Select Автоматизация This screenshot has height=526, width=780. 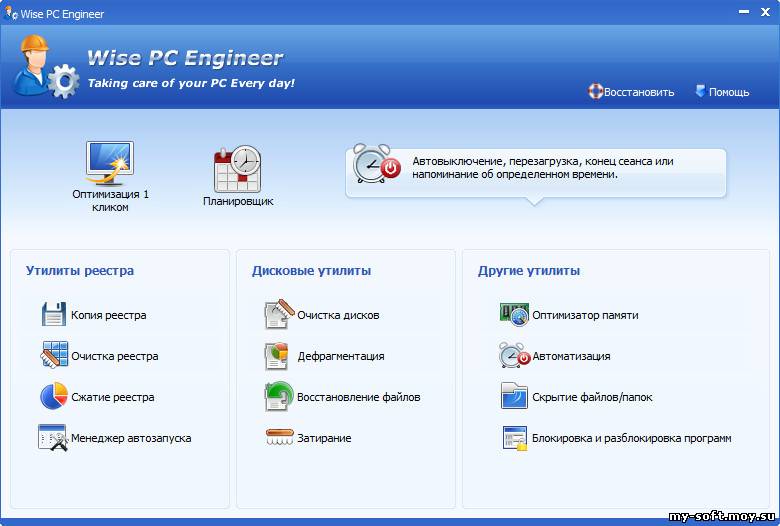click(x=571, y=356)
